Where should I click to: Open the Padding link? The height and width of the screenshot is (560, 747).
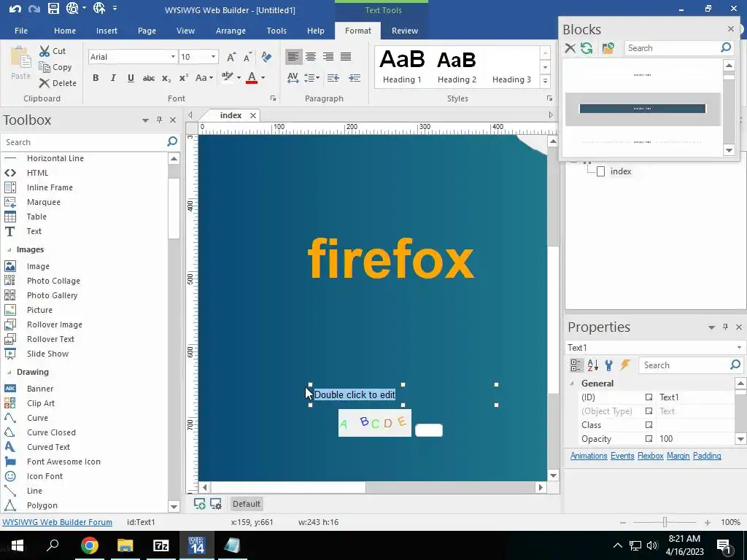point(706,456)
